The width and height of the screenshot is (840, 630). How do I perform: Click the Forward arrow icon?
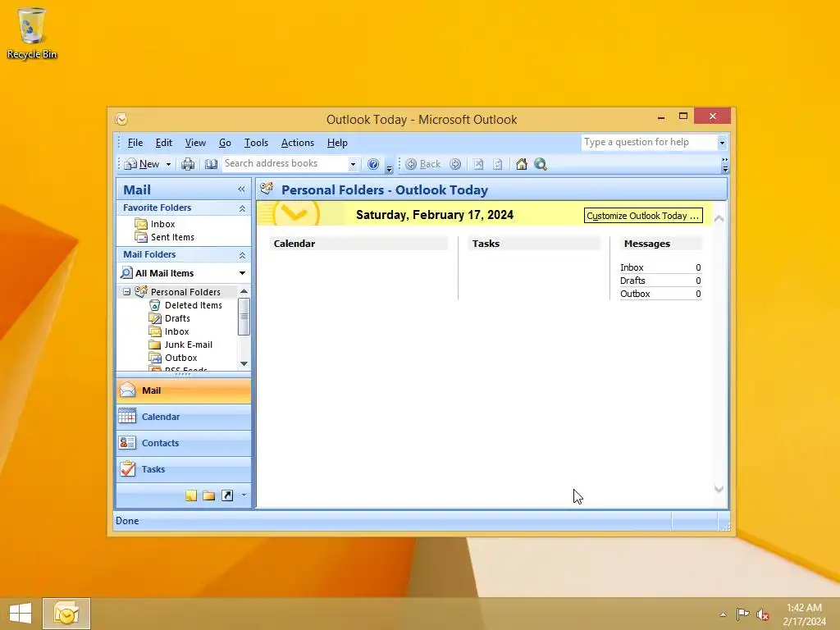tap(454, 164)
